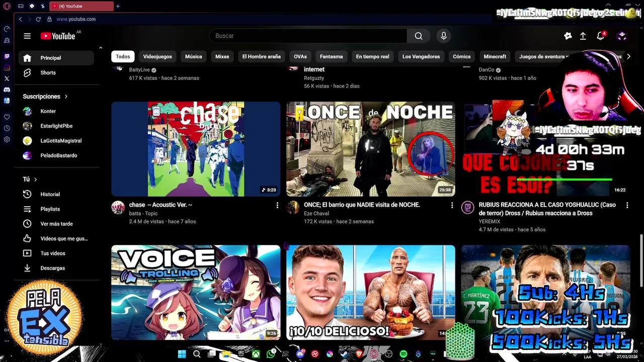Play the chase Acoustic Ver. thumbnail

coord(196,149)
